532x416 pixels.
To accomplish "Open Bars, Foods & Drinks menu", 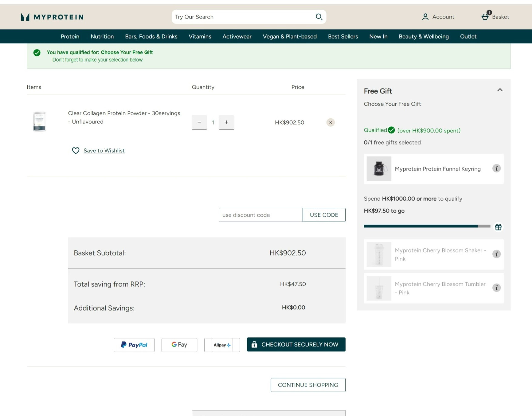I will point(151,37).
